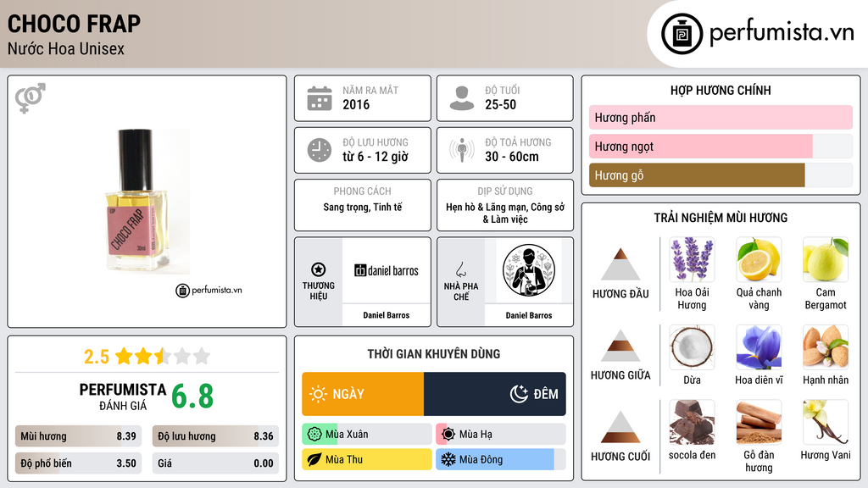Click the clock icon for Độ Lưu Hương
This screenshot has width=868, height=488.
click(320, 150)
